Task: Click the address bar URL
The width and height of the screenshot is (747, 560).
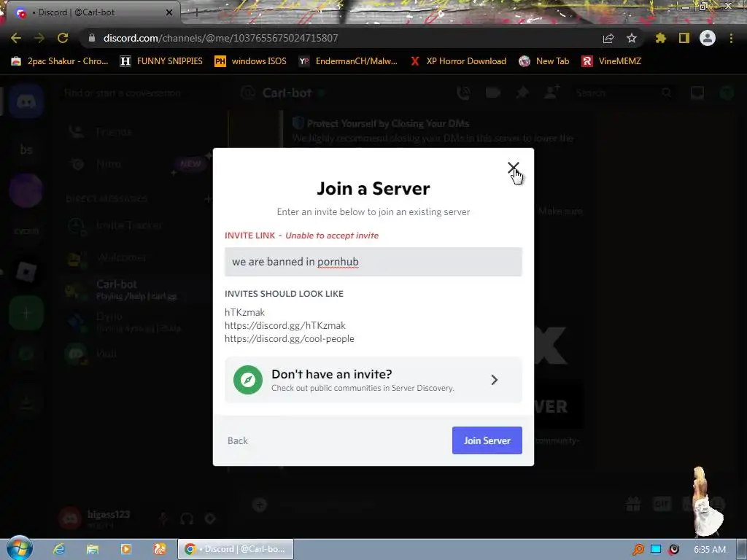Action: point(220,38)
